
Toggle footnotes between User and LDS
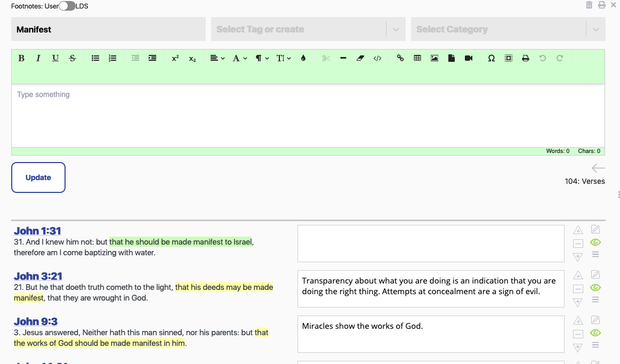point(66,5)
